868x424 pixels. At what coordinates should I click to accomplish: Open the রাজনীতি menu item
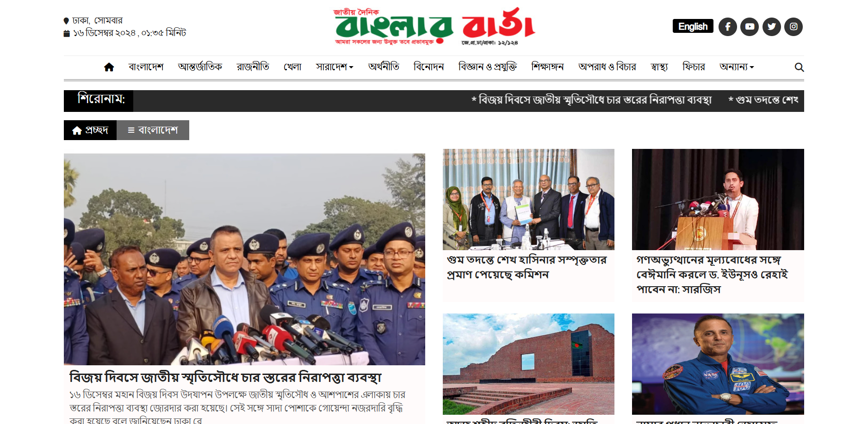pos(253,67)
